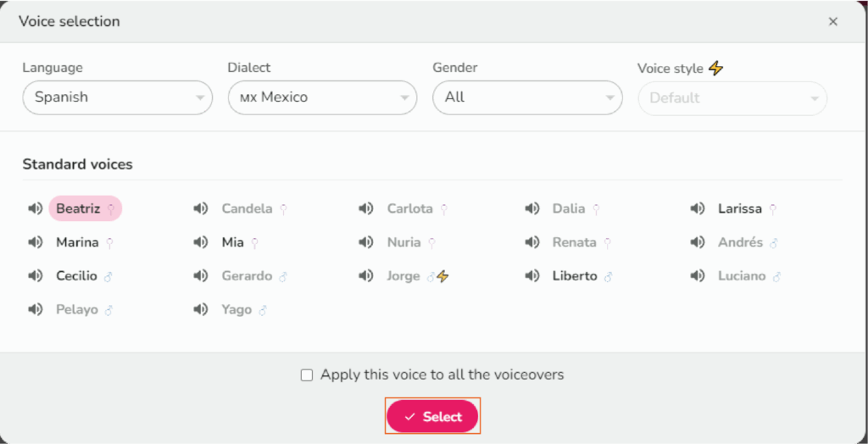Choose the Marina voice name

tap(77, 242)
